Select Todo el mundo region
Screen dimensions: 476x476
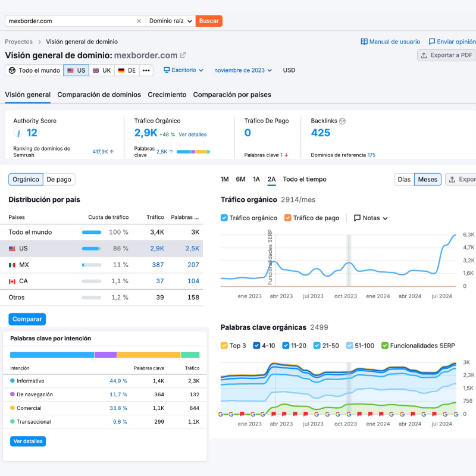point(35,70)
